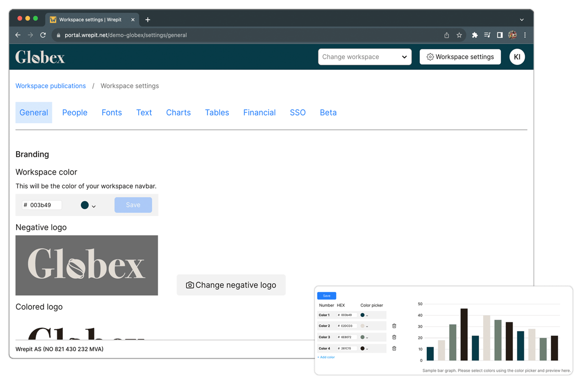
Task: Edit the Color 1 HEX field 003b49
Action: pos(347,315)
